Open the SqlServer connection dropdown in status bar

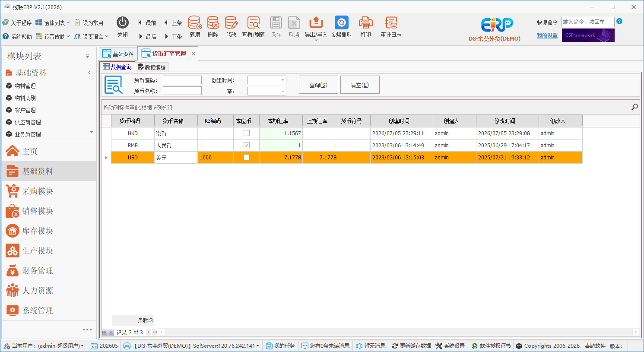[191, 346]
